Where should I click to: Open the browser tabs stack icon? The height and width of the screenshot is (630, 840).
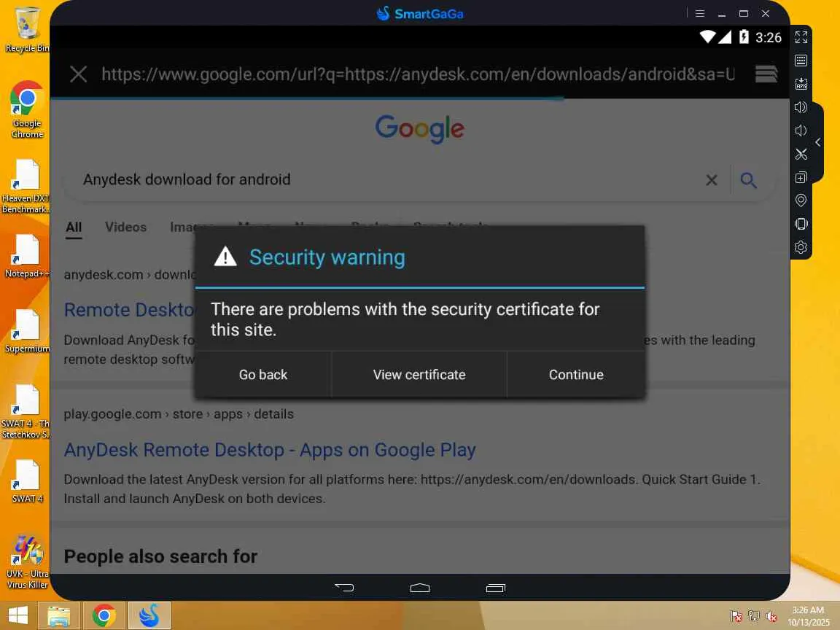(x=766, y=74)
